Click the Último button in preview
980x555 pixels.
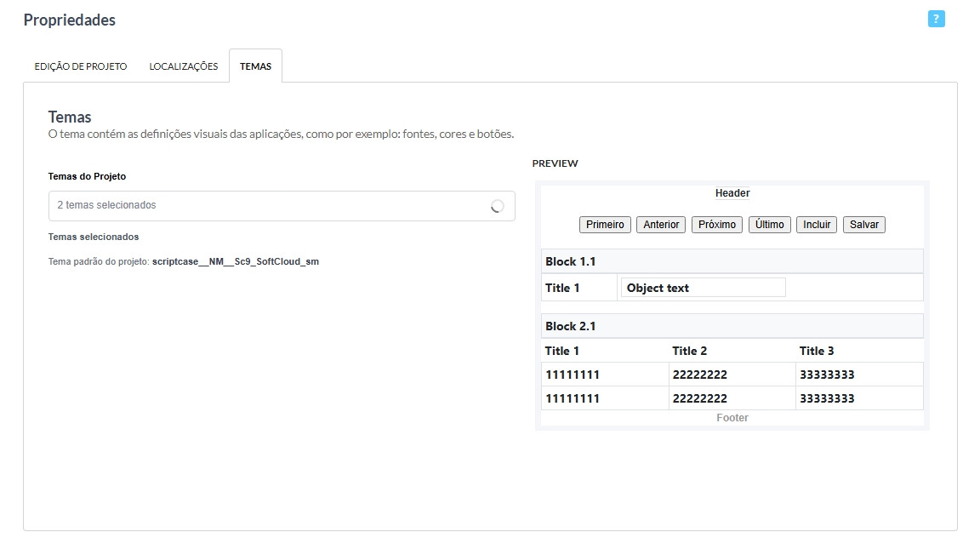(x=769, y=225)
